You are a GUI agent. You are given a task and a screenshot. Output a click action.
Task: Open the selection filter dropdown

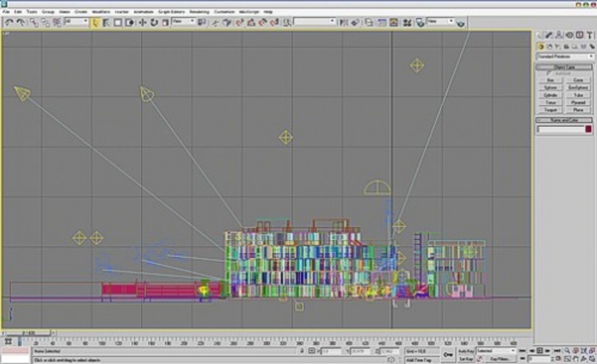76,21
